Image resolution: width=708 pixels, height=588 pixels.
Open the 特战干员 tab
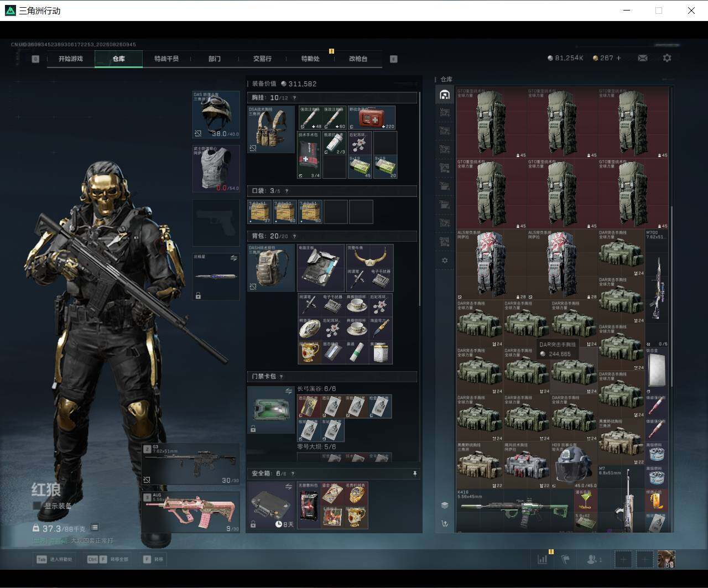click(166, 59)
